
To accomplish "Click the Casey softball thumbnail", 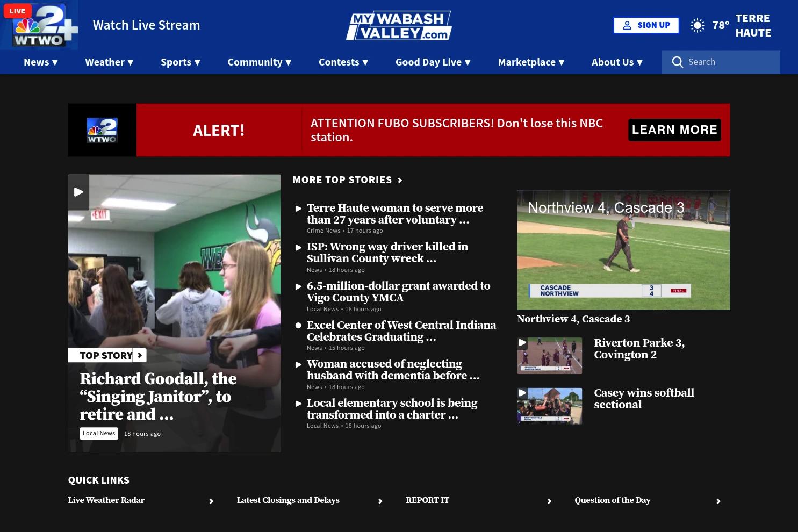I will click(550, 406).
